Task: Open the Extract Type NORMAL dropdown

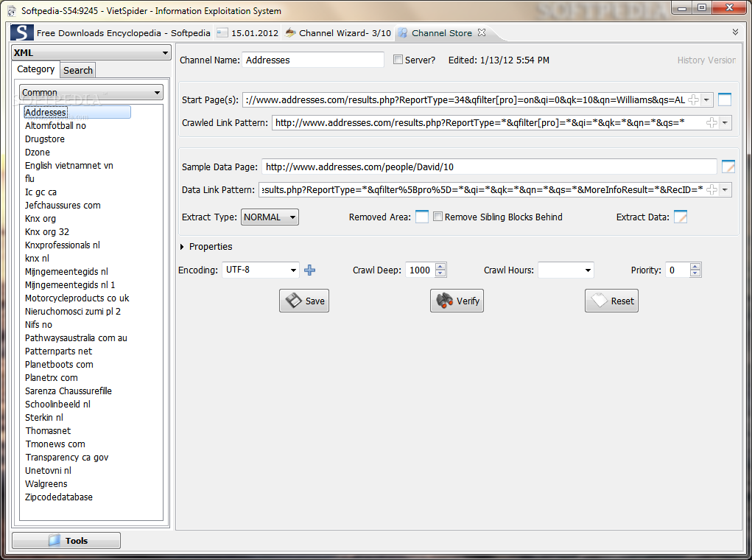Action: (x=270, y=217)
